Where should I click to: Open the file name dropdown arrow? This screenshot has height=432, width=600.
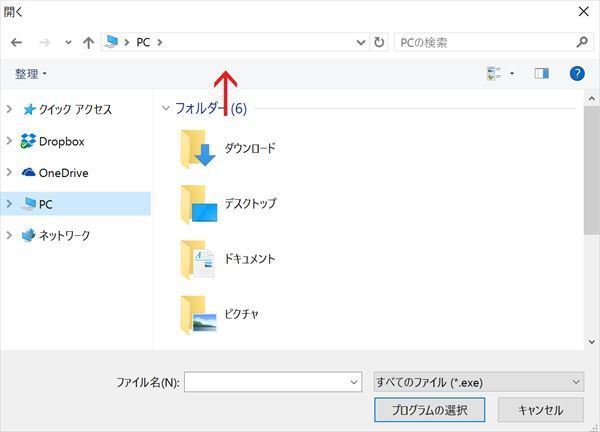pyautogui.click(x=354, y=382)
